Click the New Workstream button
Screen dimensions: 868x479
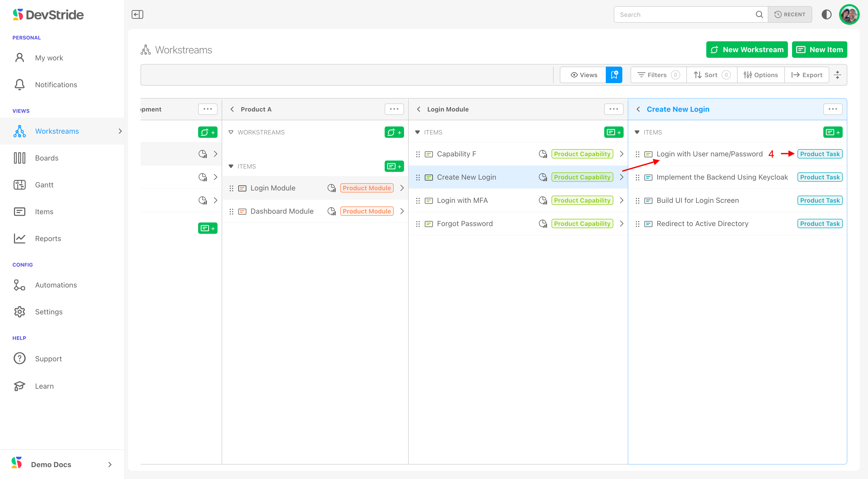tap(747, 50)
